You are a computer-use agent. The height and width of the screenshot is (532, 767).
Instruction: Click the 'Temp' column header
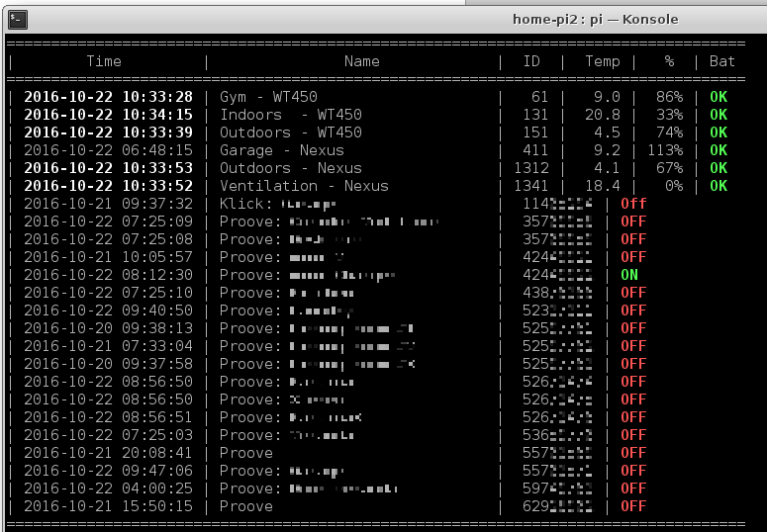tap(602, 61)
